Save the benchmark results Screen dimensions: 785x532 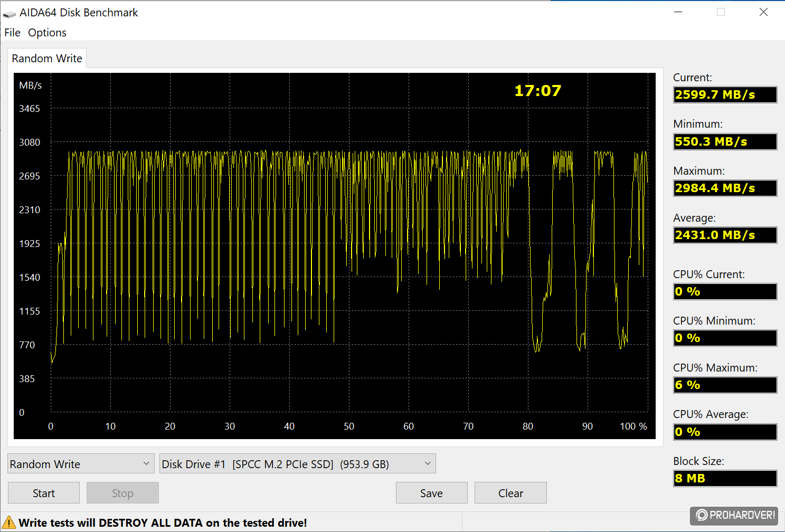pyautogui.click(x=431, y=493)
